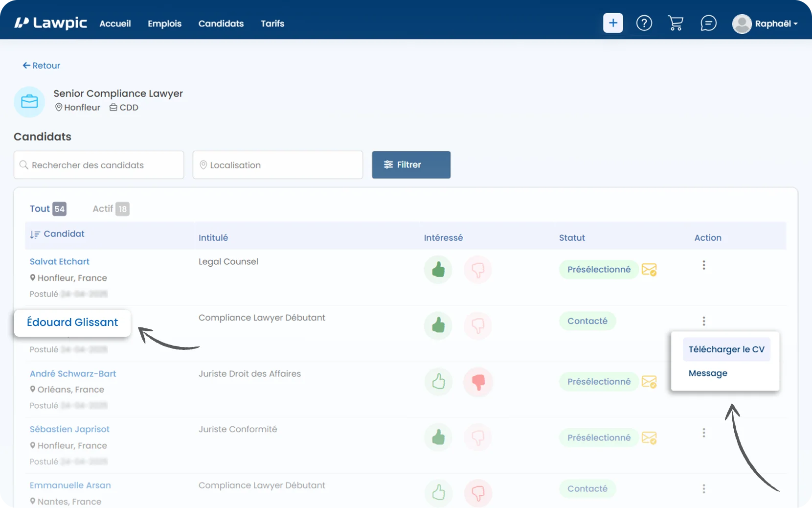This screenshot has height=508, width=812.
Task: Click mail icon in Sébastien Japrisot's row
Action: click(649, 438)
